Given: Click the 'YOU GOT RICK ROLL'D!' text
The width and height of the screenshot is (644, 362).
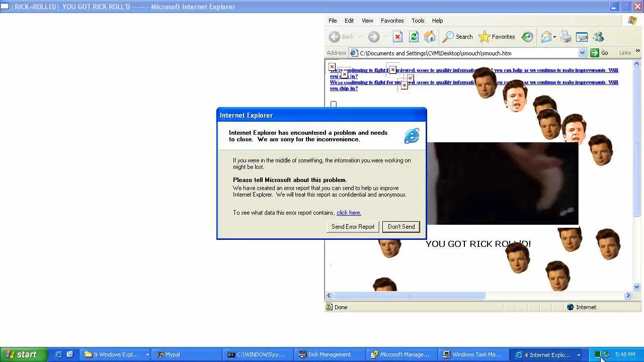Looking at the screenshot, I should point(478,244).
